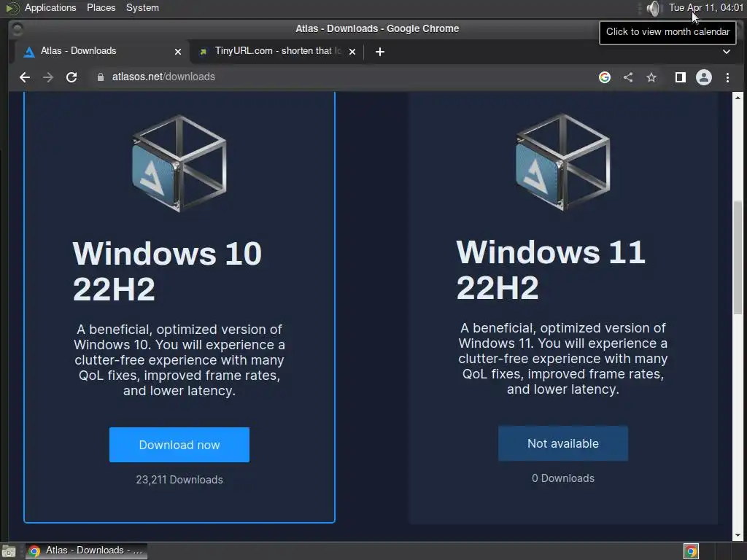Click the page vertical scrollbar thumb
The image size is (747, 560).
738,257
